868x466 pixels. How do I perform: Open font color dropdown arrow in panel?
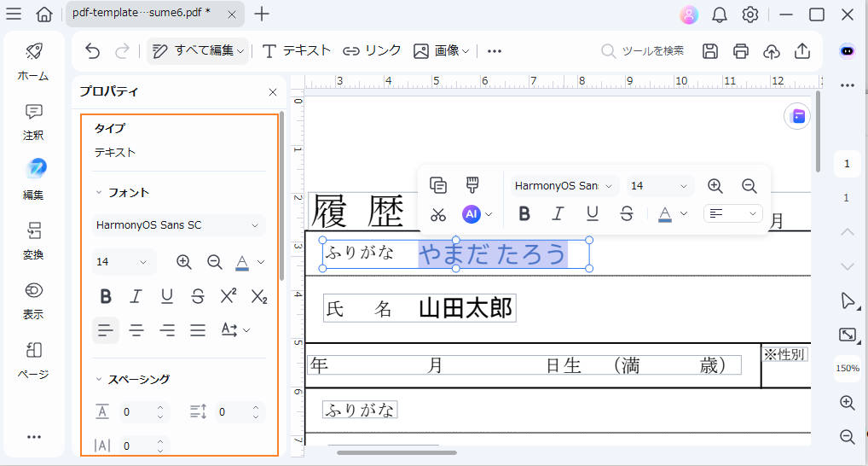click(261, 262)
